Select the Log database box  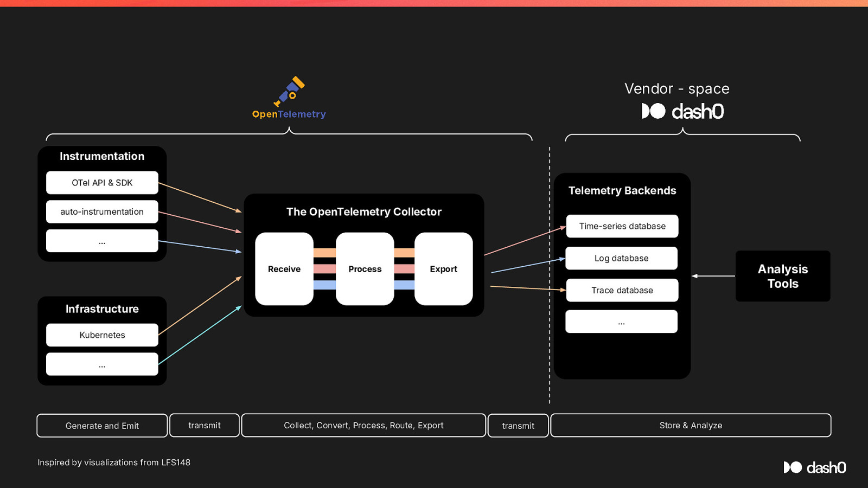pyautogui.click(x=622, y=258)
